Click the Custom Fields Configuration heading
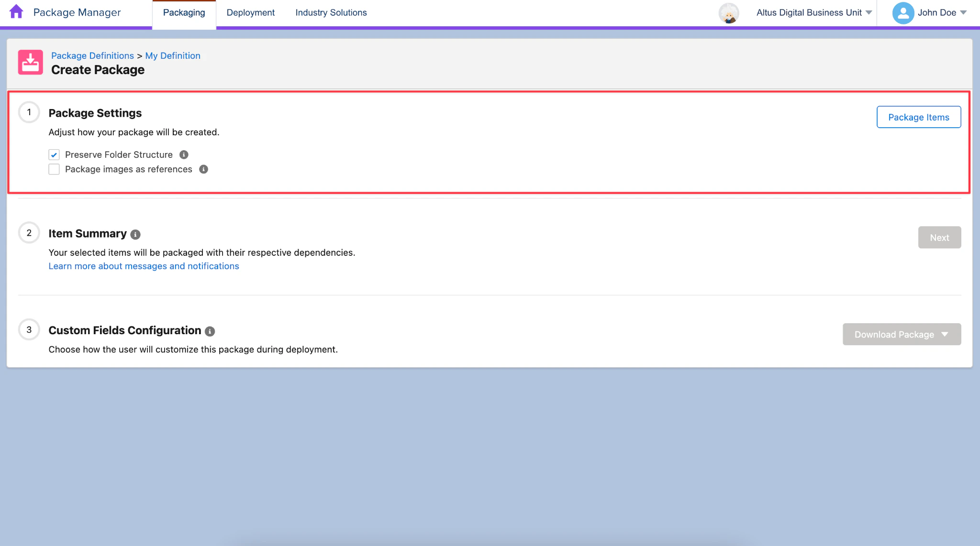The height and width of the screenshot is (546, 980). 124,330
